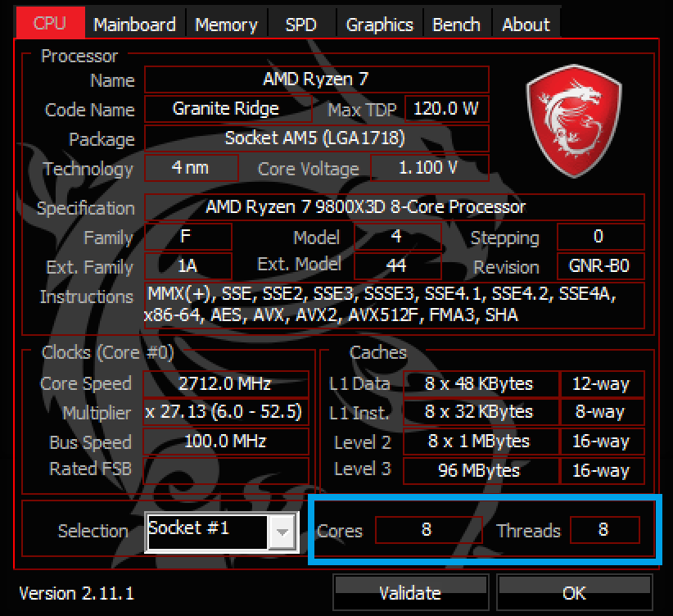The image size is (673, 616).
Task: Click the empty Rated FSB field
Action: pos(226,471)
